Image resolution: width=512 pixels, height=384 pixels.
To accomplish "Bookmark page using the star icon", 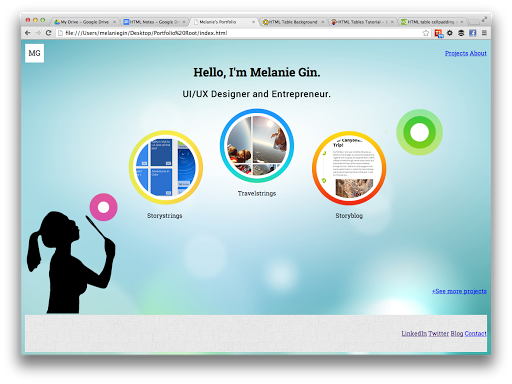I will click(x=426, y=33).
